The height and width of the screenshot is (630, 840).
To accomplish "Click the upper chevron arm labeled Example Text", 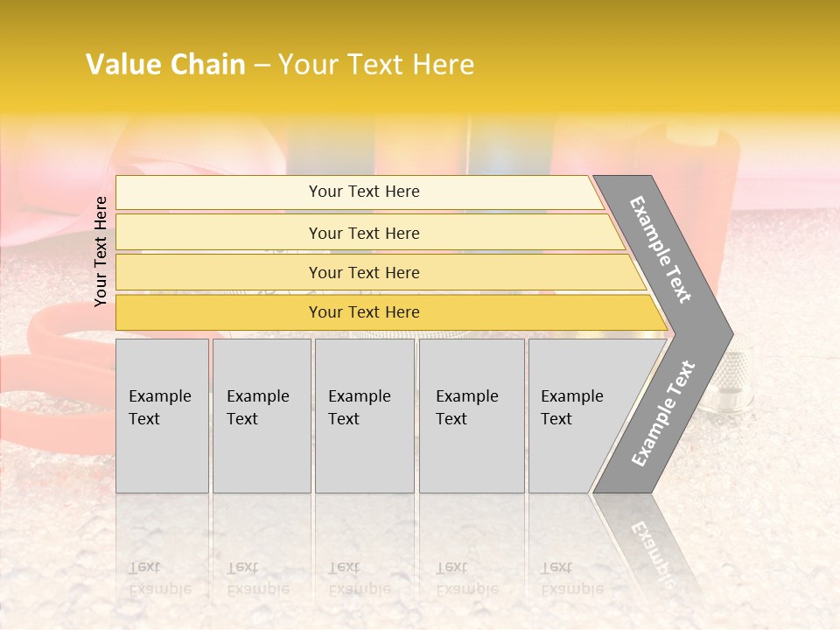I will click(x=662, y=249).
